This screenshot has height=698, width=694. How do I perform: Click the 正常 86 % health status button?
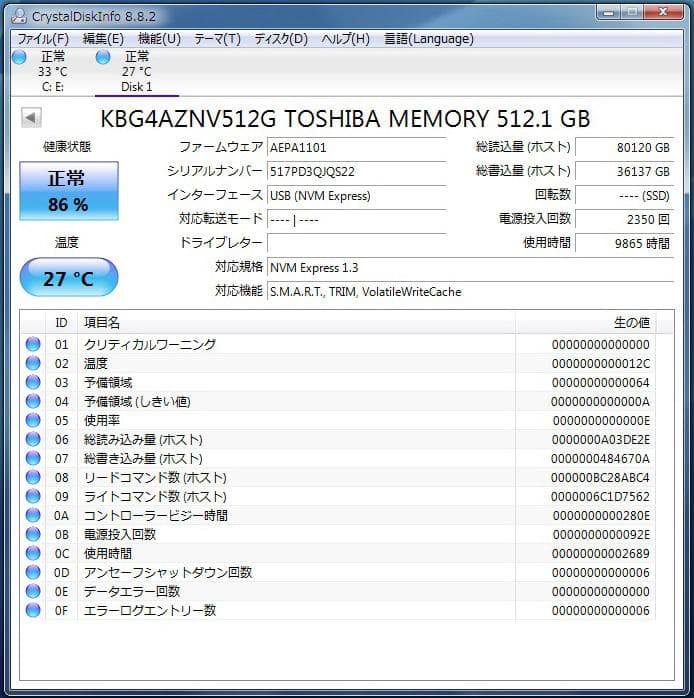(x=69, y=191)
